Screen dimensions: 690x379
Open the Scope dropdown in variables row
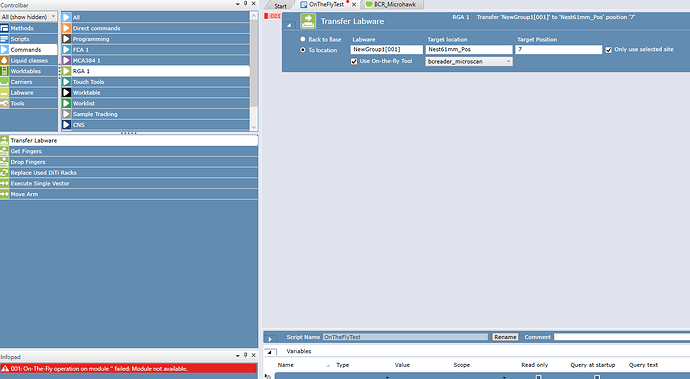pyautogui.click(x=504, y=377)
